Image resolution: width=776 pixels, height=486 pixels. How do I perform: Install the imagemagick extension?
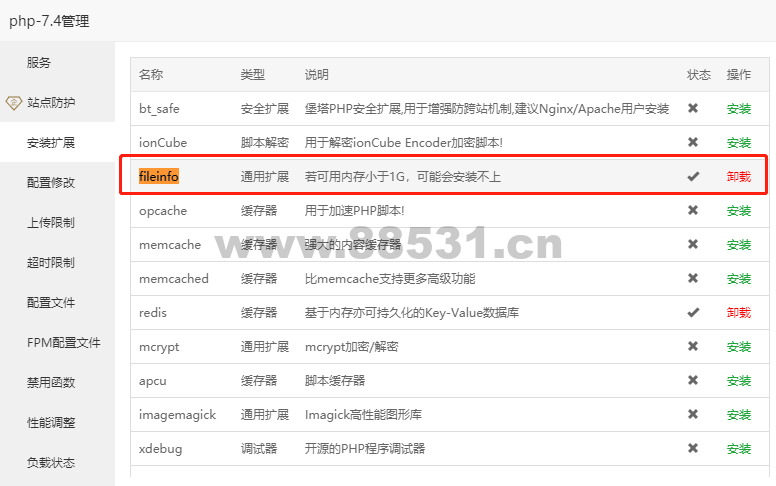point(739,415)
